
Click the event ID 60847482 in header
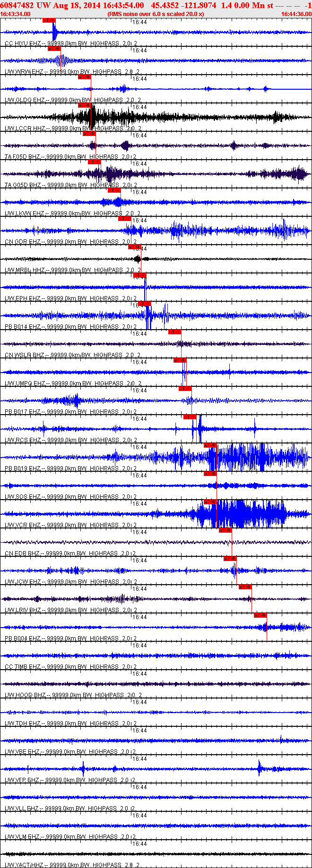pyautogui.click(x=17, y=5)
